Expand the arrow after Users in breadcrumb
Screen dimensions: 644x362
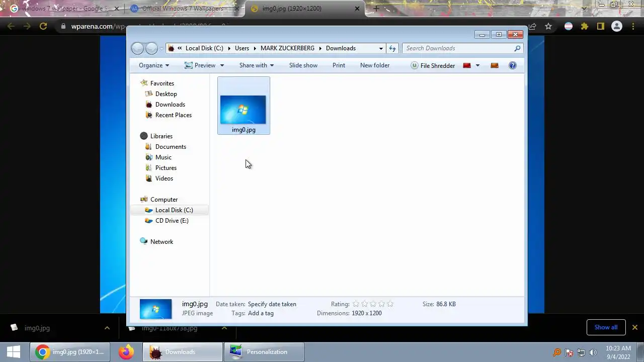(x=255, y=48)
